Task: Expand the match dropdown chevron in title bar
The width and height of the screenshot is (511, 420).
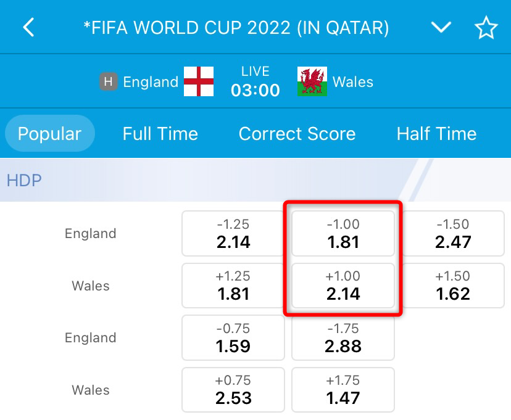Action: 441,27
